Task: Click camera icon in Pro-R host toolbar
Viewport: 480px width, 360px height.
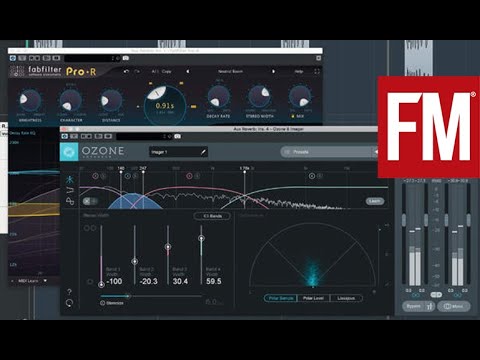Action: click(x=126, y=58)
